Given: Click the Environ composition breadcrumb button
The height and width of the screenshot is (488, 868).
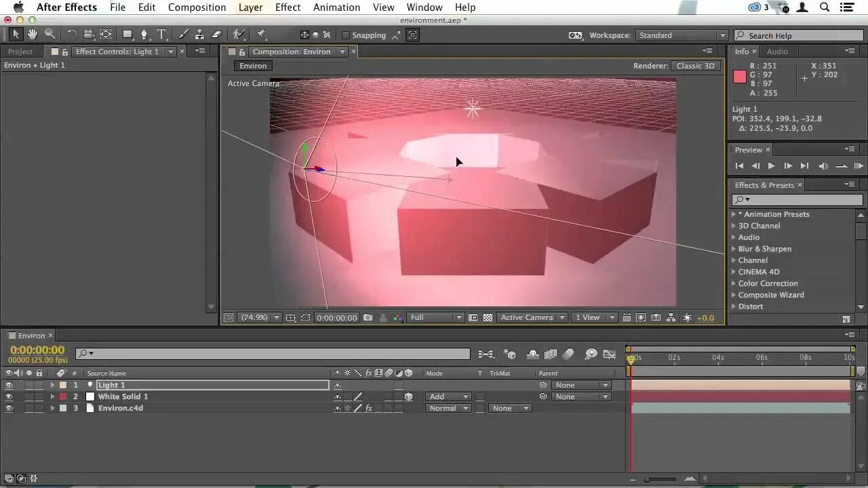Looking at the screenshot, I should 253,66.
